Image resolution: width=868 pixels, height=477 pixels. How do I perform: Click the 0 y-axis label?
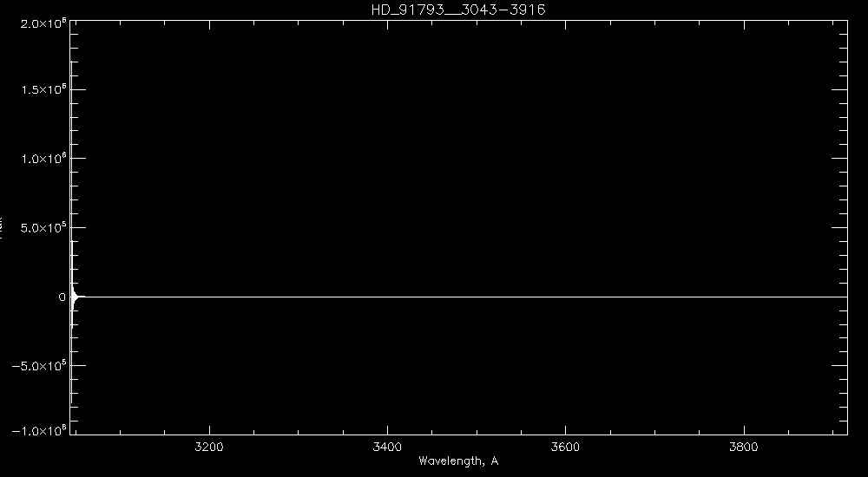click(62, 297)
